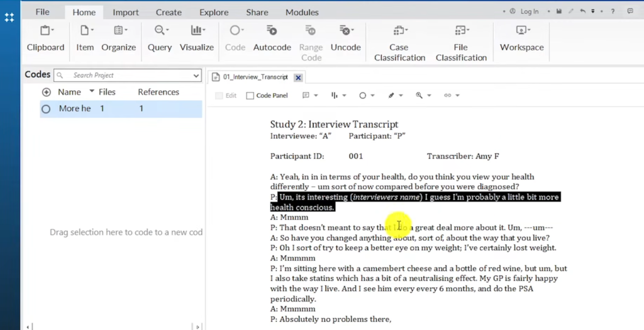Sort codes by the Files column header
Screen dimensions: 644x330
tap(107, 92)
